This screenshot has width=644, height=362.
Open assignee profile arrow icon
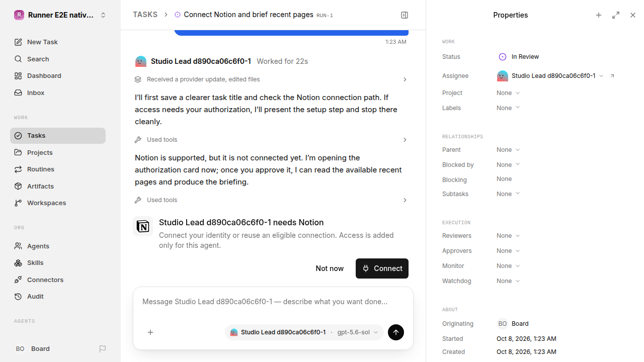[612, 76]
